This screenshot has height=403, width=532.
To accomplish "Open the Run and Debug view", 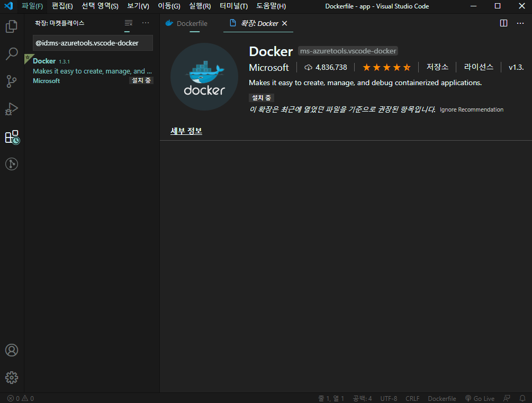I will pyautogui.click(x=12, y=109).
